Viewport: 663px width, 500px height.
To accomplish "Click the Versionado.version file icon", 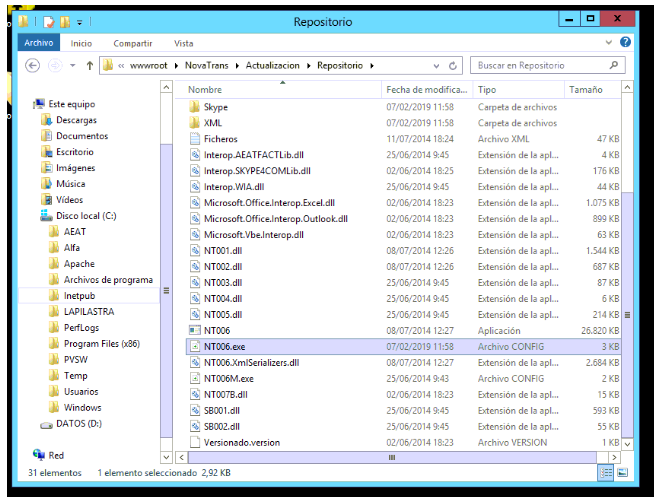I will point(195,442).
